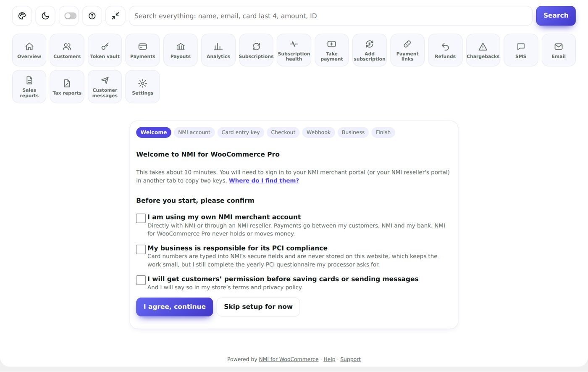This screenshot has width=588, height=372.
Task: Click 'Where do I find them?' link
Action: [x=264, y=181]
